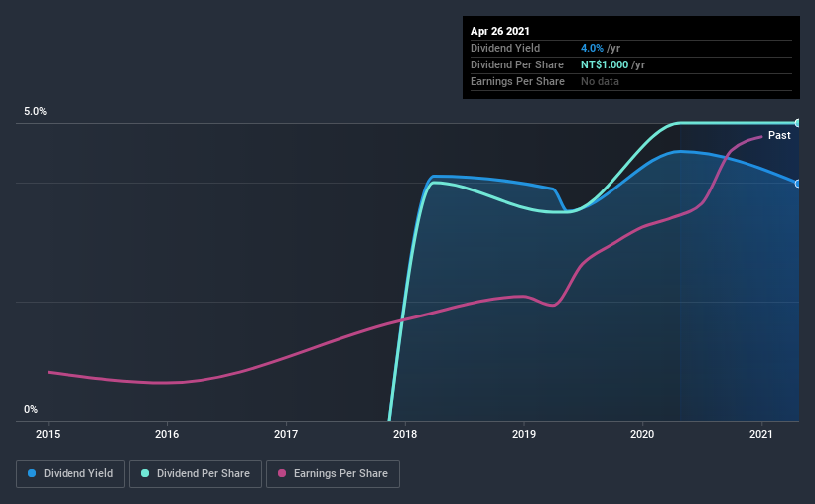Toggle the Earnings Per Share legend button
This screenshot has height=504, width=815.
point(334,474)
